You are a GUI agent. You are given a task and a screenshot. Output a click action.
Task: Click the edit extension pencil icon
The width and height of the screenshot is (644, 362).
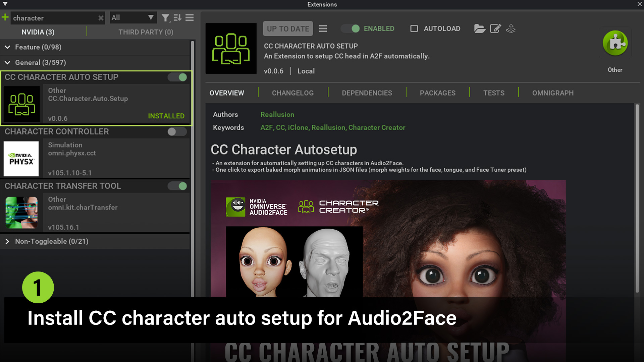click(495, 29)
